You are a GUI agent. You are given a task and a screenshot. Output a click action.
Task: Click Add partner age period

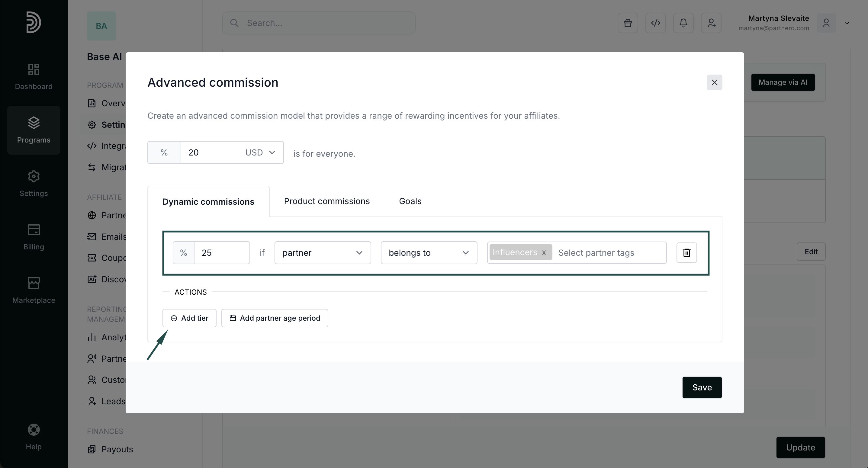pyautogui.click(x=275, y=318)
